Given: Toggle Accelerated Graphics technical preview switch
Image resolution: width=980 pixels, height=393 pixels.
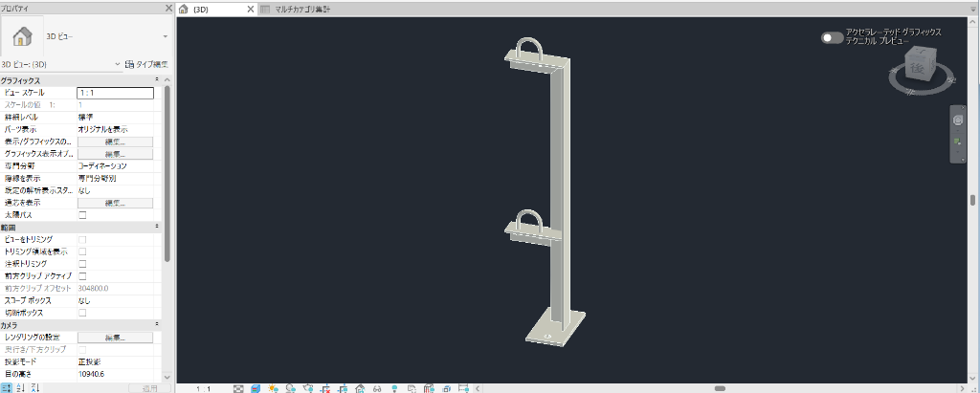Looking at the screenshot, I should pos(832,37).
